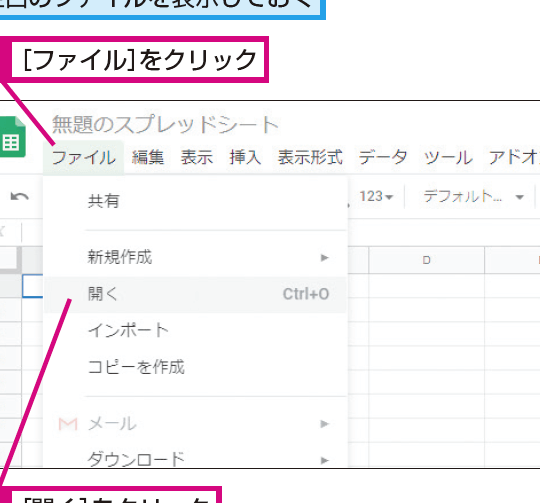Select インポート from the menu
Screen dimensions: 540x503
point(195,331)
